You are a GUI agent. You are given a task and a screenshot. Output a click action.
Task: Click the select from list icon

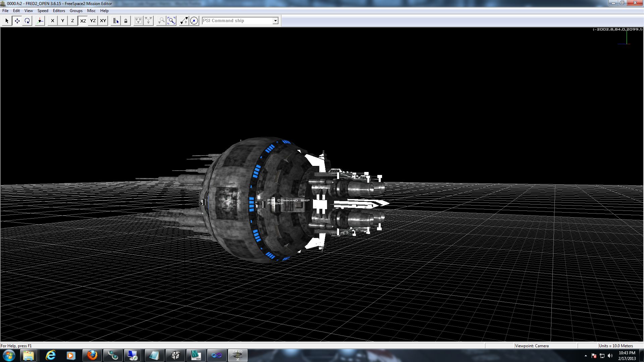116,21
